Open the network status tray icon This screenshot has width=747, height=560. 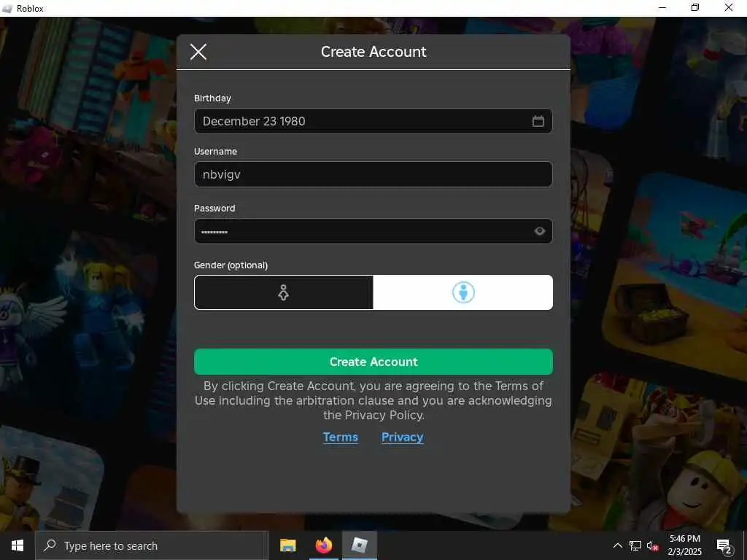635,545
